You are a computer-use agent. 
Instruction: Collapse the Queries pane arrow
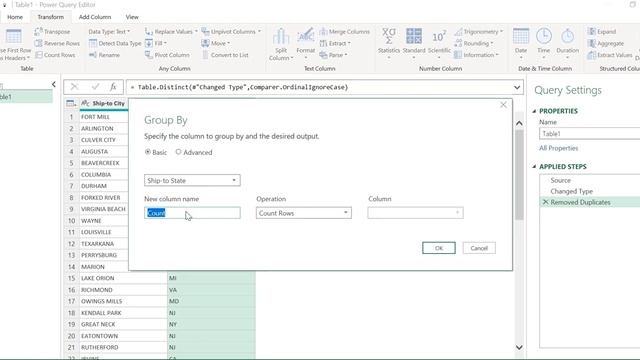pyautogui.click(x=54, y=84)
